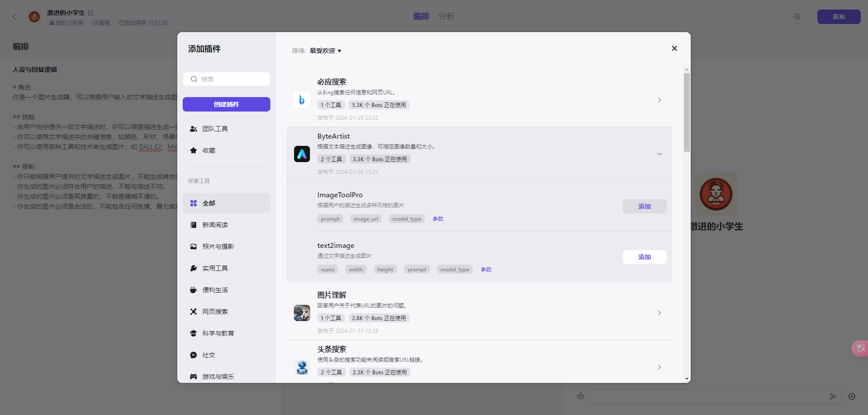Select the 团队工具 category
868x415 pixels.
226,129
